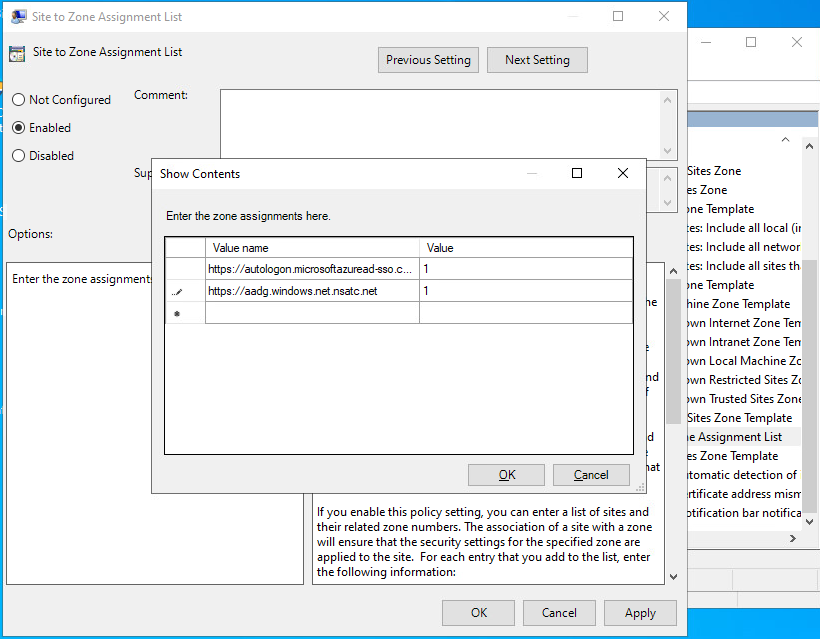Image resolution: width=820 pixels, height=639 pixels.
Task: Click the policy icon beside Site to Zone heading
Action: [17, 54]
